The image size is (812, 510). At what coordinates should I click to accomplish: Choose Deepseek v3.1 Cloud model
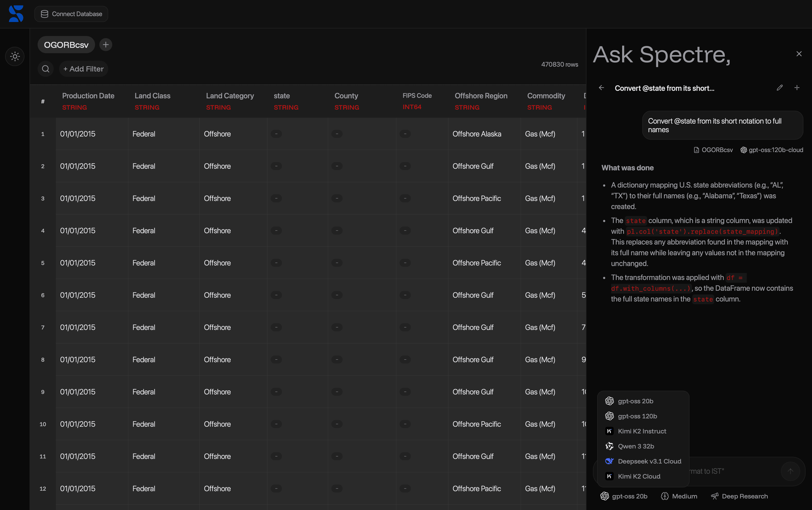(x=649, y=461)
